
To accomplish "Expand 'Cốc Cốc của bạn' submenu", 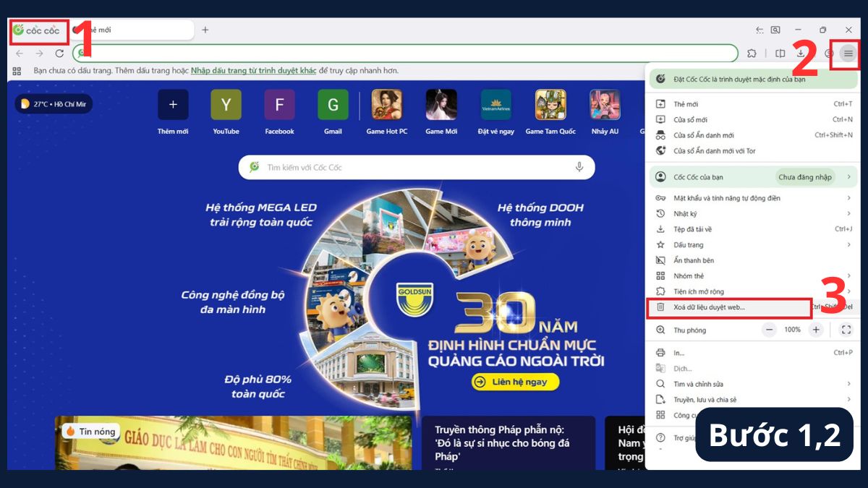I will 753,176.
